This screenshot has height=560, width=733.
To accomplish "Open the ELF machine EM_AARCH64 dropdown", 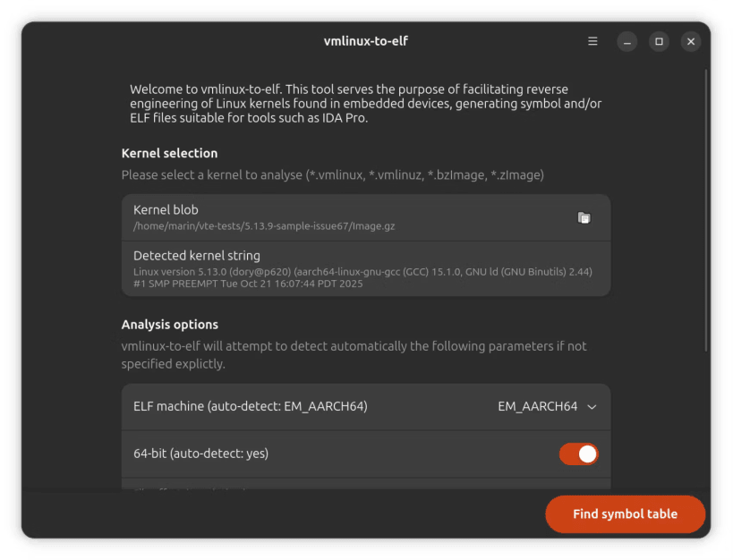I will (x=547, y=407).
